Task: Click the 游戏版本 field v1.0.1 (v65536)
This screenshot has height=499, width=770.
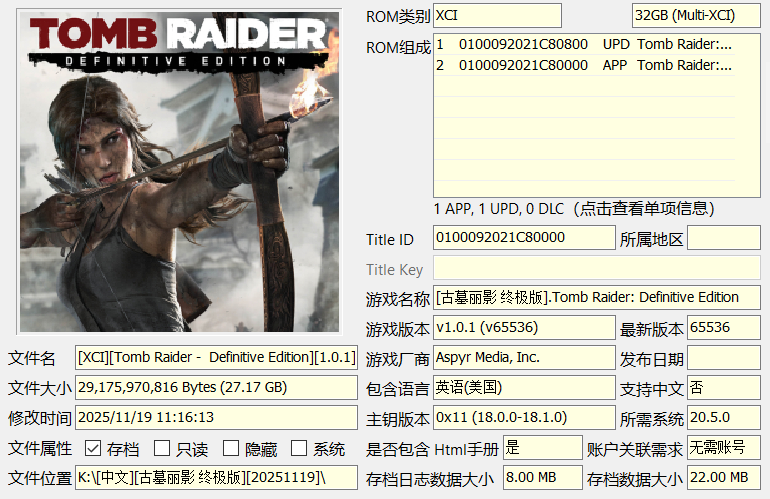Action: coord(524,328)
